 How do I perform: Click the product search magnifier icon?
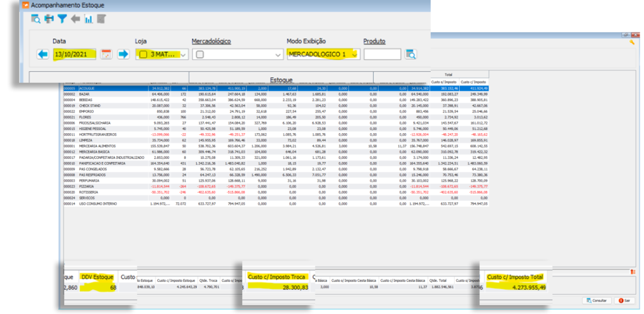pos(411,54)
